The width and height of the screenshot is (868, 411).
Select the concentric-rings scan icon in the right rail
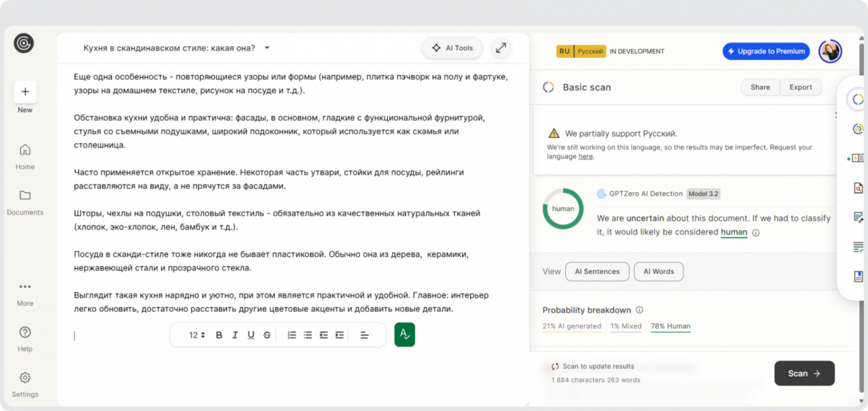pyautogui.click(x=858, y=129)
